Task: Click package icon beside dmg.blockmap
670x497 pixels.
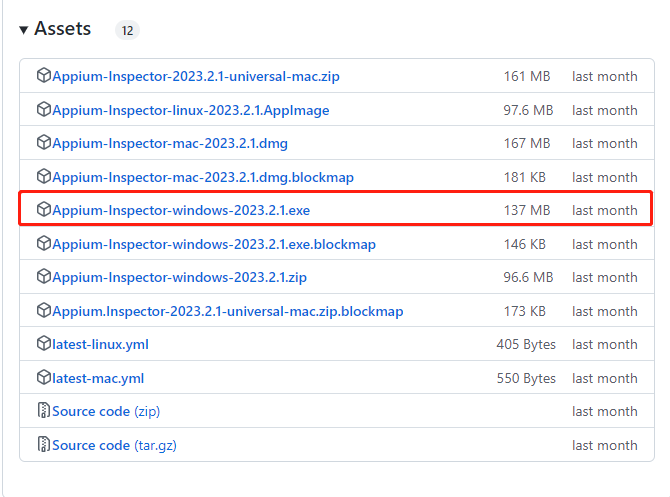Action: pyautogui.click(x=44, y=176)
